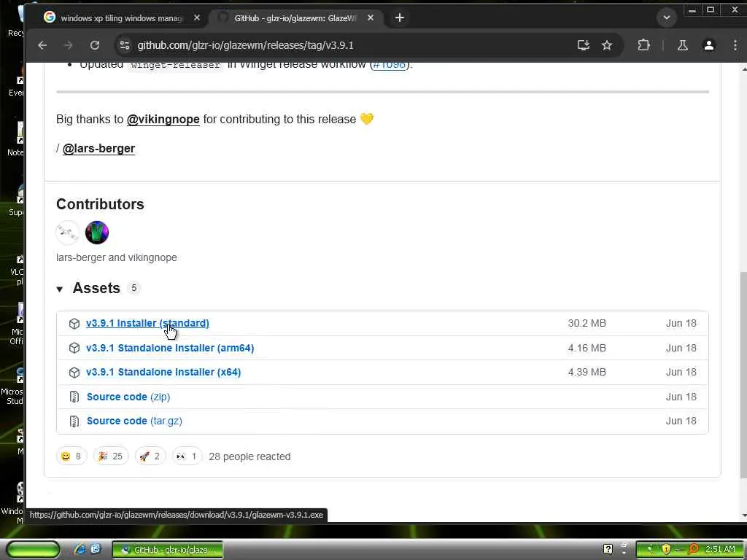Click file icon beside Source code (tar.gz)
This screenshot has height=560, width=747.
click(74, 421)
